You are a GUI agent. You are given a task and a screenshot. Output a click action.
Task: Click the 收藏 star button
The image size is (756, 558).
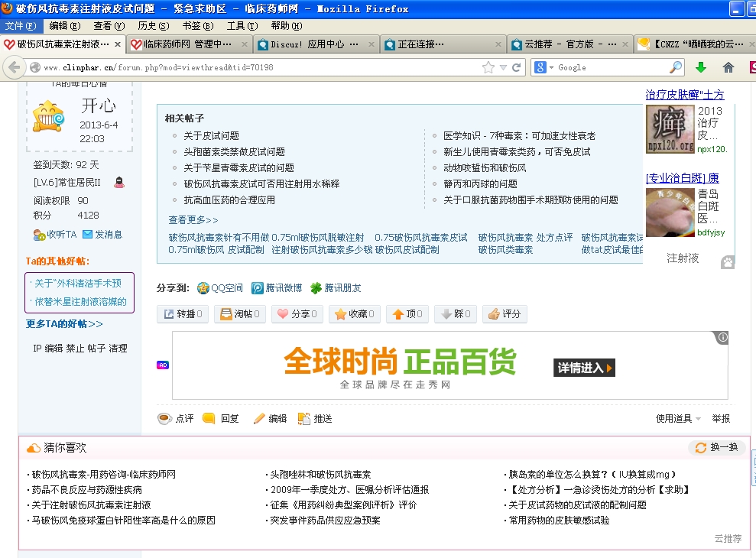(355, 314)
